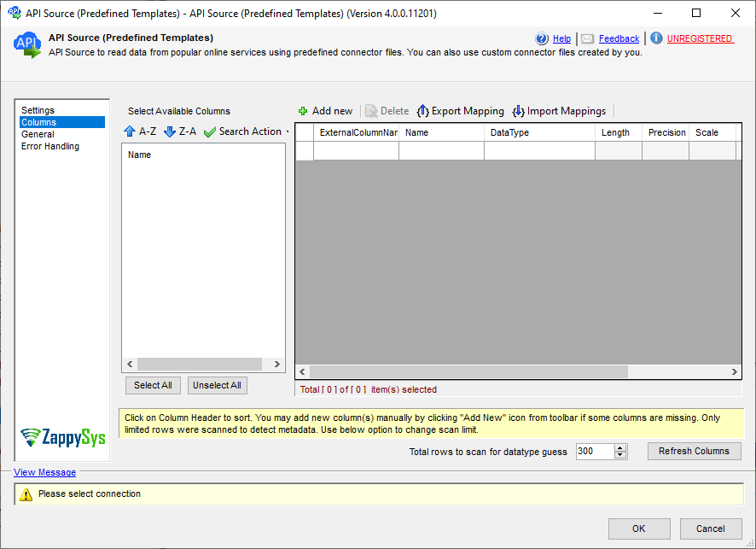Click the UNREGISTERED link
The image size is (756, 549).
(x=701, y=38)
